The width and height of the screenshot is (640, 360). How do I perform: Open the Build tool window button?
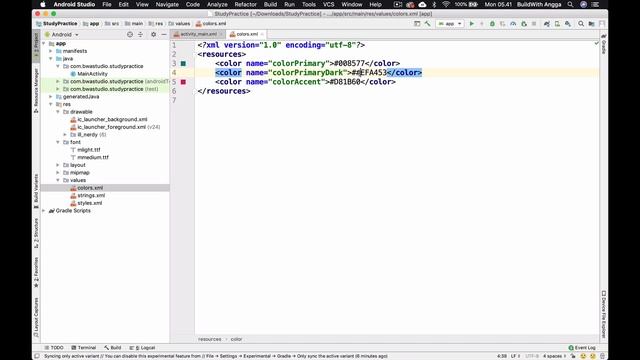(x=113, y=348)
